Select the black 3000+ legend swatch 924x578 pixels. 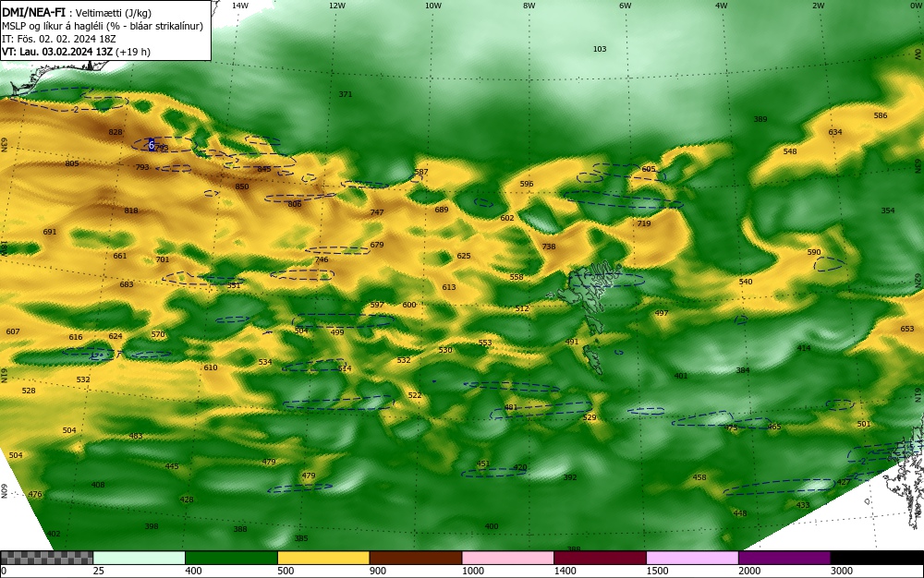coord(877,558)
